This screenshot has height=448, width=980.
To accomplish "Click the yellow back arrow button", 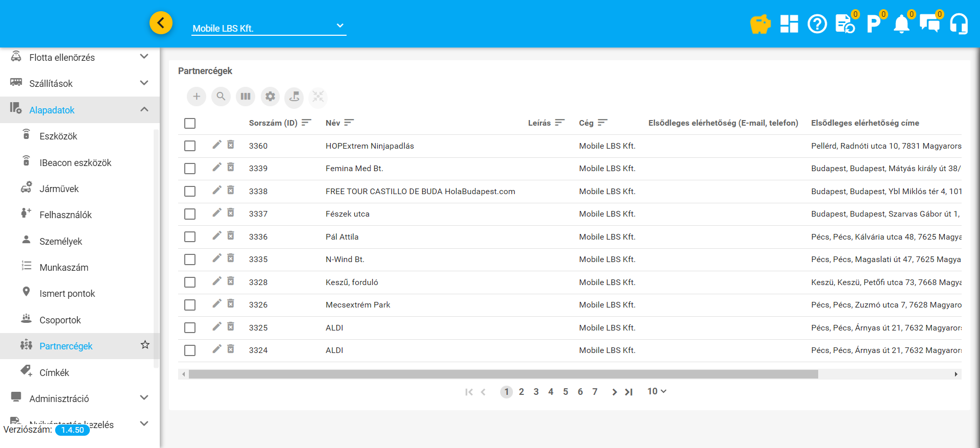I will pyautogui.click(x=161, y=23).
